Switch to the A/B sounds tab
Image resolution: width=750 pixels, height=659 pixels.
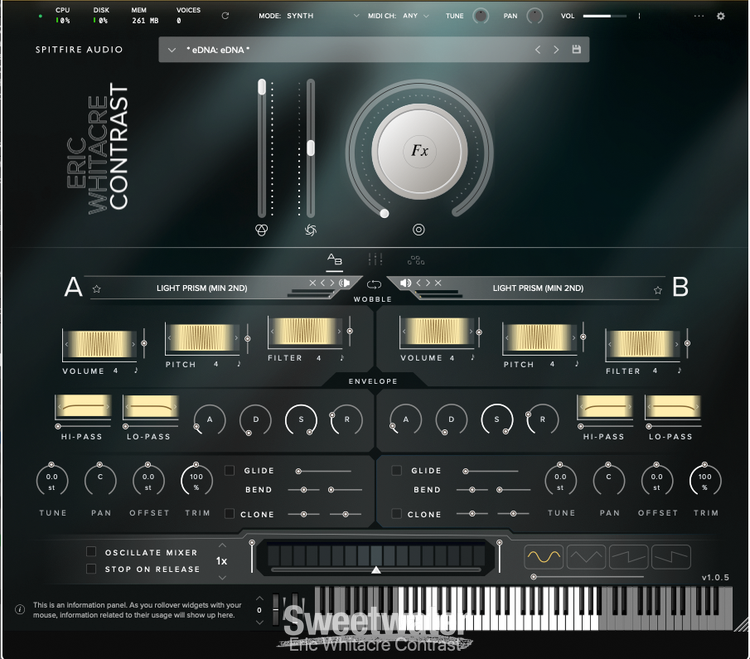coord(335,260)
